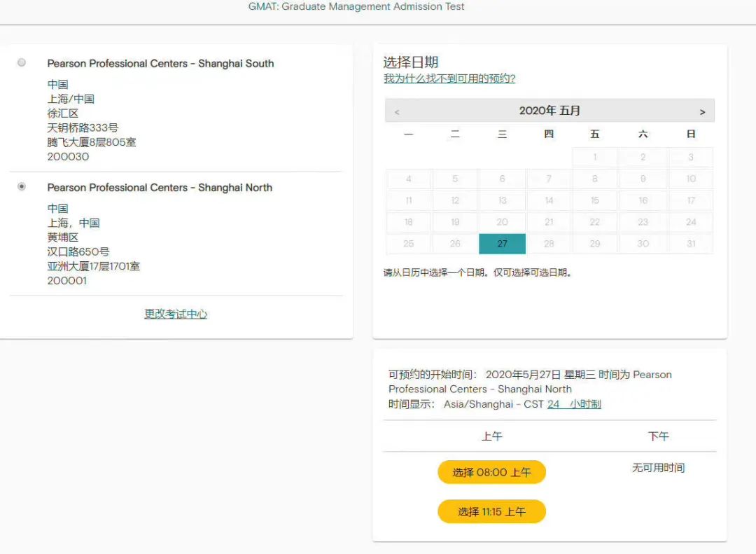Click 黄埔区 district text
The width and height of the screenshot is (756, 554).
click(x=63, y=237)
